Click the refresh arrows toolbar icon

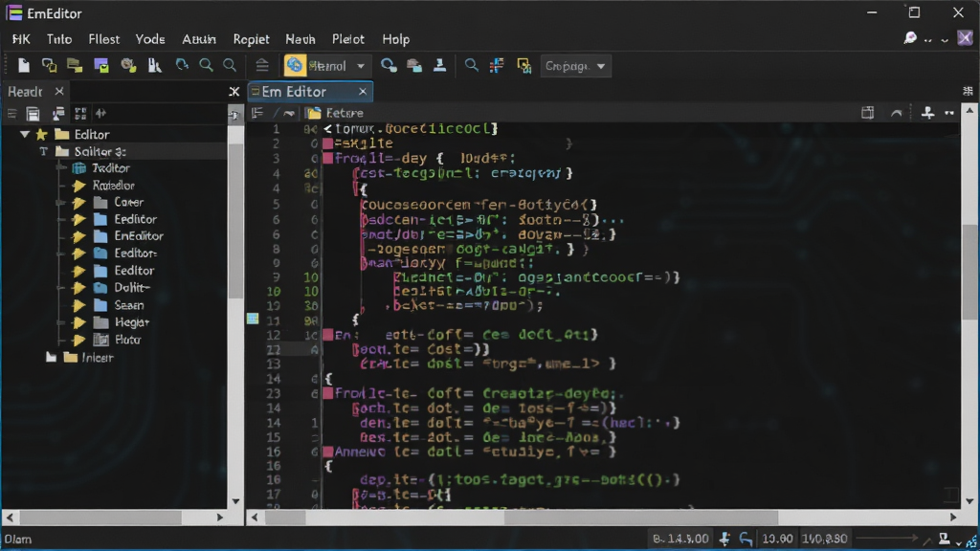(181, 66)
